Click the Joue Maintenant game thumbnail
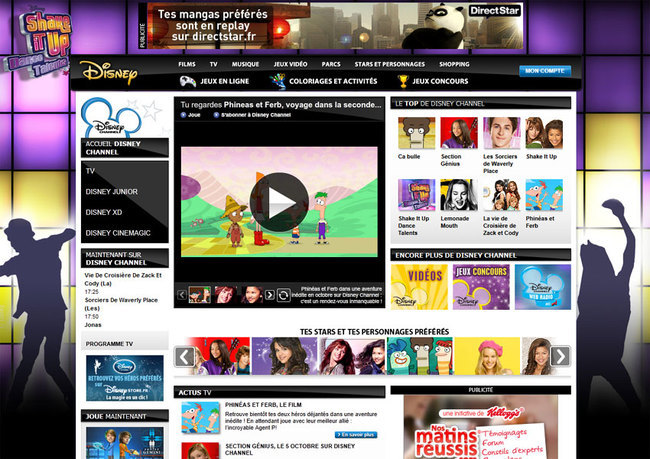This screenshot has height=459, width=650. point(124,443)
